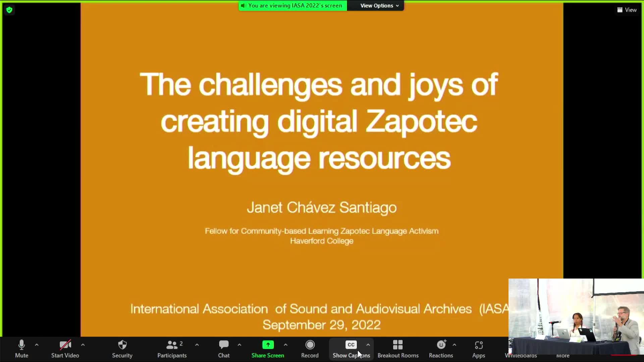Click the 'Fellow for Community-based Learning' line
This screenshot has width=644, height=362.
322,231
